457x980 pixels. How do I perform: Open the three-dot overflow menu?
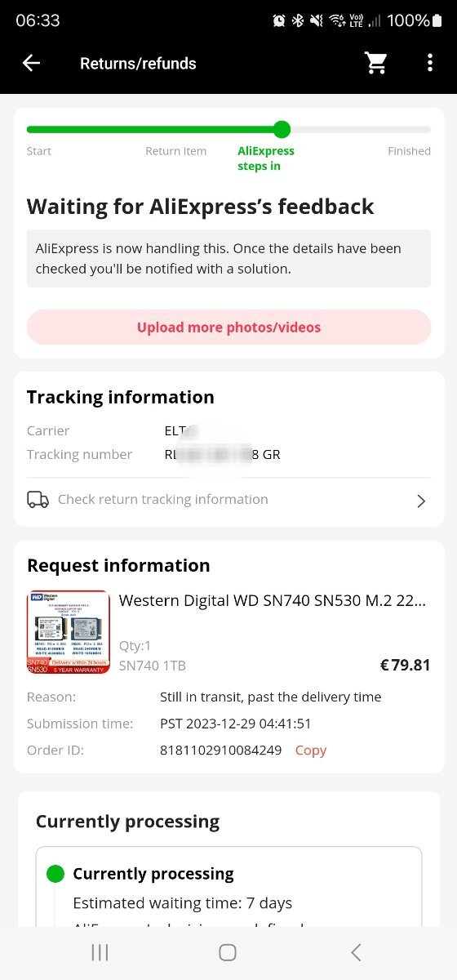tap(430, 63)
